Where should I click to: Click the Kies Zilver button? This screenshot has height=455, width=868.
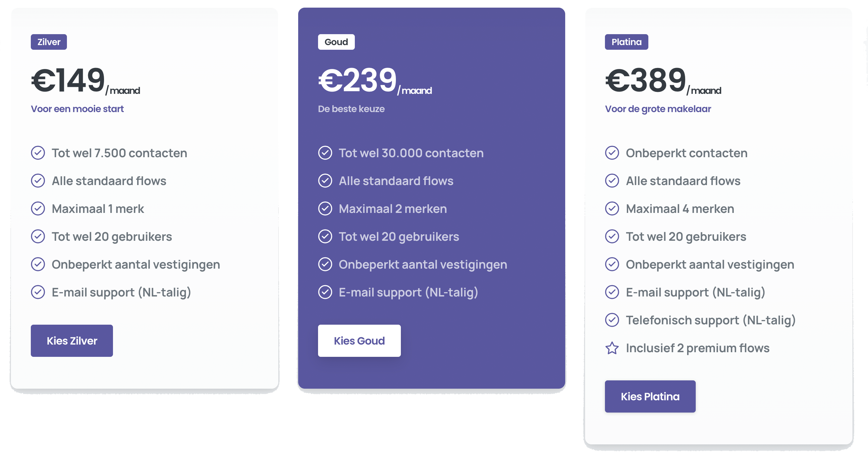click(72, 341)
